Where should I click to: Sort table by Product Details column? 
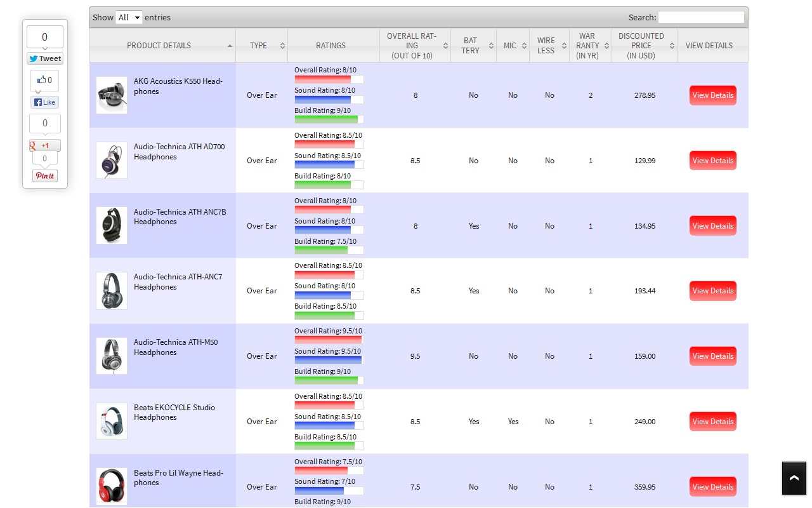pos(162,46)
